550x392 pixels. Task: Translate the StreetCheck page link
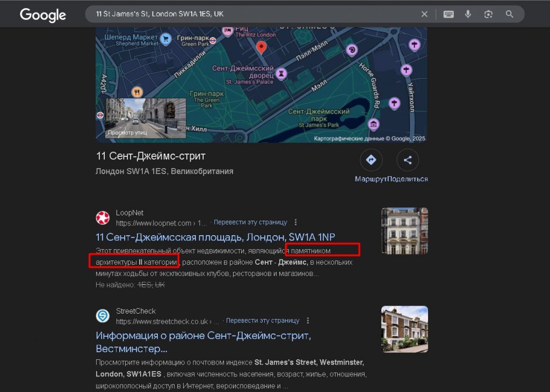pos(263,321)
